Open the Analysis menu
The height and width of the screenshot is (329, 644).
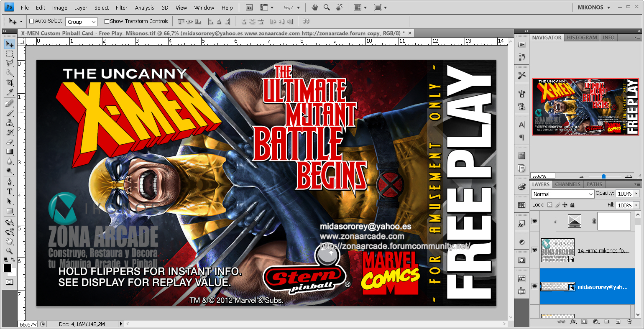(145, 8)
